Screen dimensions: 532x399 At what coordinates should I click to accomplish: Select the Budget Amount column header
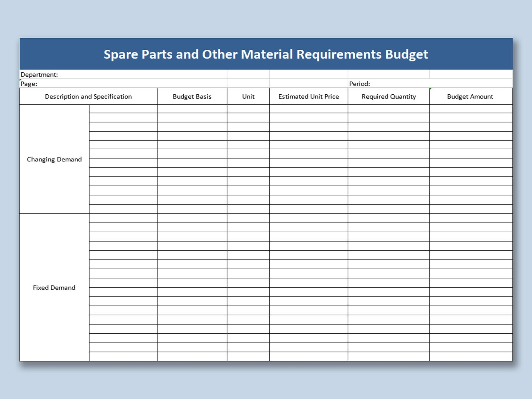pos(470,96)
